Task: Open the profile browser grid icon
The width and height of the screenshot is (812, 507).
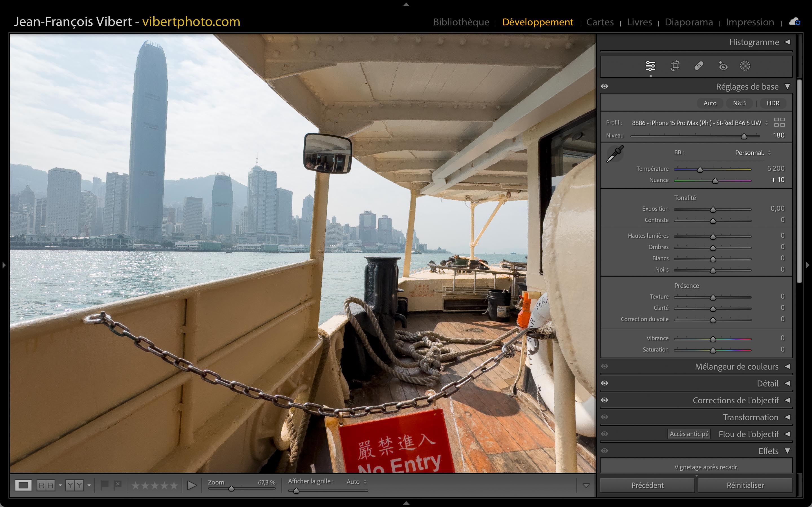Action: tap(779, 123)
